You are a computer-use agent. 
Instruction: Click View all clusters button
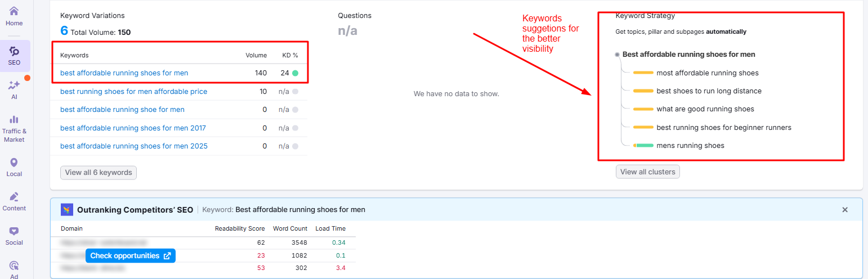tap(647, 172)
